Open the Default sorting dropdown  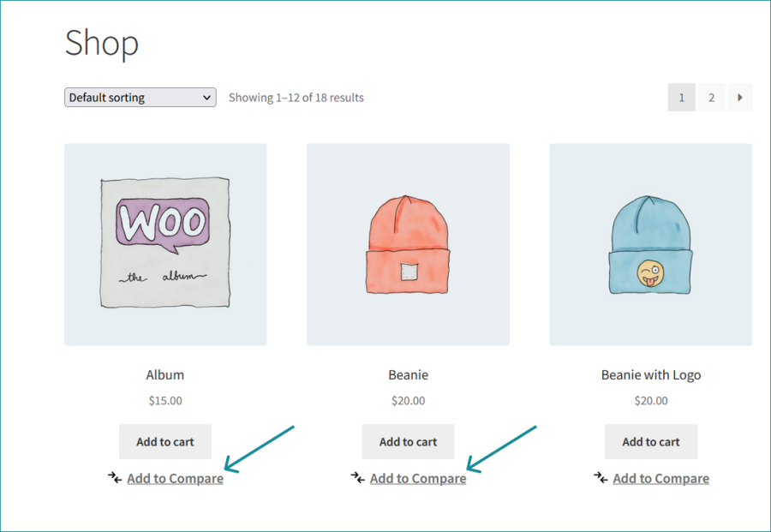point(140,98)
